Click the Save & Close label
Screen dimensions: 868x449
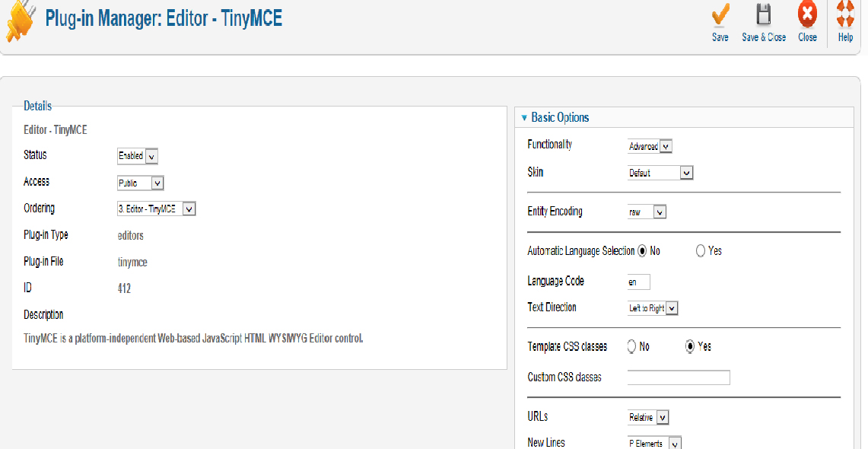[x=764, y=37]
